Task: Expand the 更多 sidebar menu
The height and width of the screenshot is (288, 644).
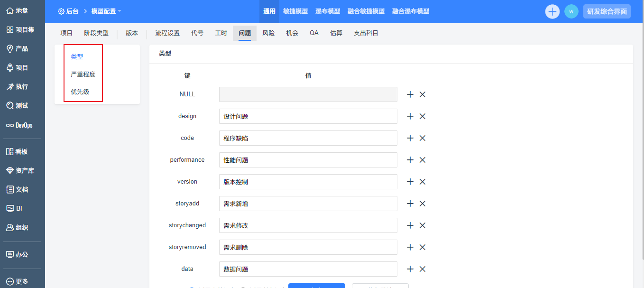Action: pyautogui.click(x=17, y=281)
